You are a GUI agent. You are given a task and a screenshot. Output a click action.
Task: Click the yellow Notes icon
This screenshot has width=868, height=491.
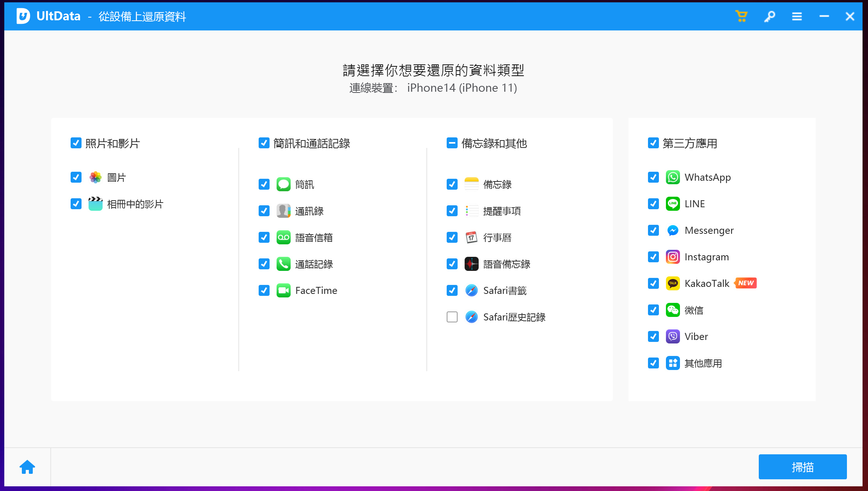[x=472, y=184]
